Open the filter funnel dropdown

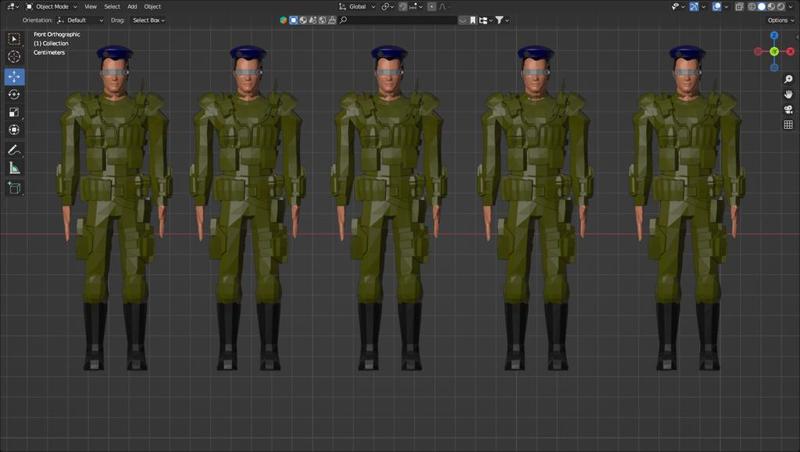point(502,20)
